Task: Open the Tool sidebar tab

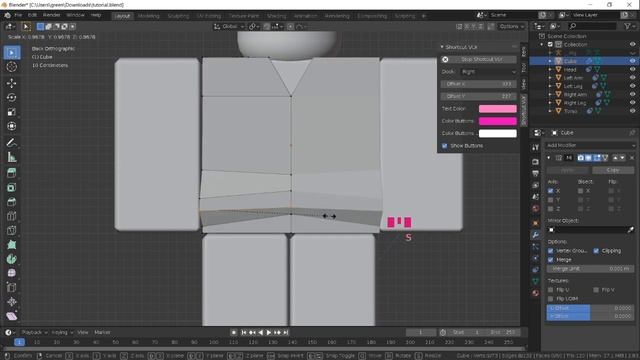Action: pyautogui.click(x=524, y=67)
